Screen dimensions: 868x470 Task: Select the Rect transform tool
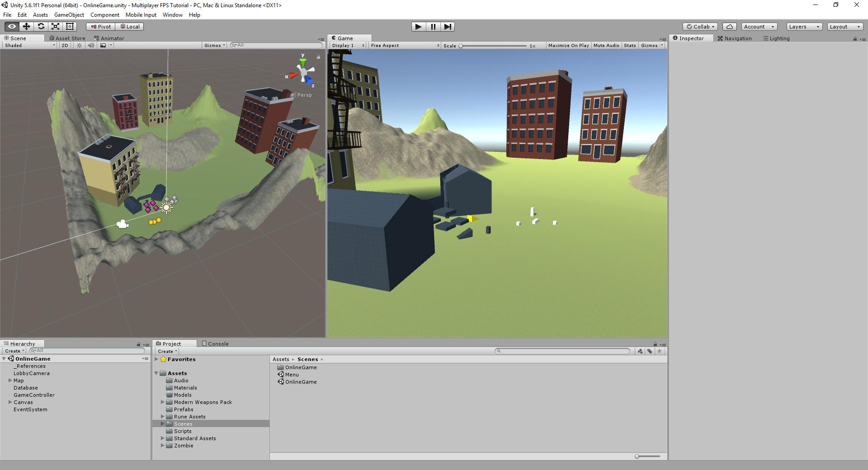pyautogui.click(x=69, y=26)
